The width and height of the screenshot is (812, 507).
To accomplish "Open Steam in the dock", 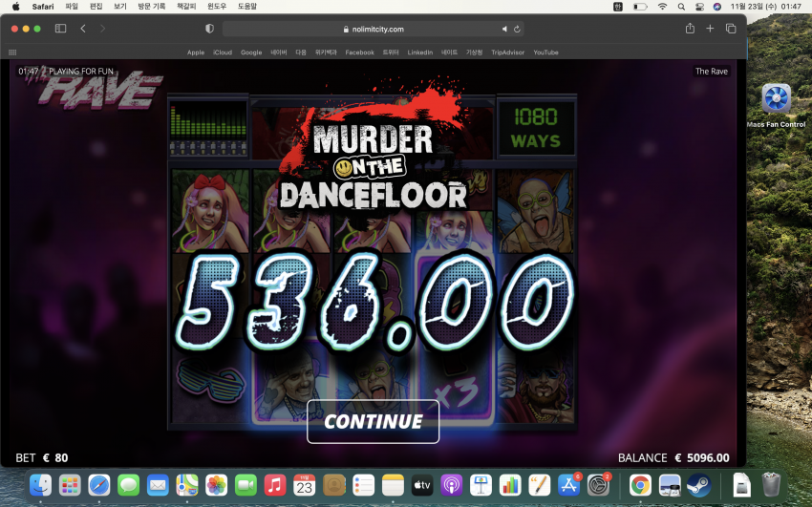I will tap(699, 485).
